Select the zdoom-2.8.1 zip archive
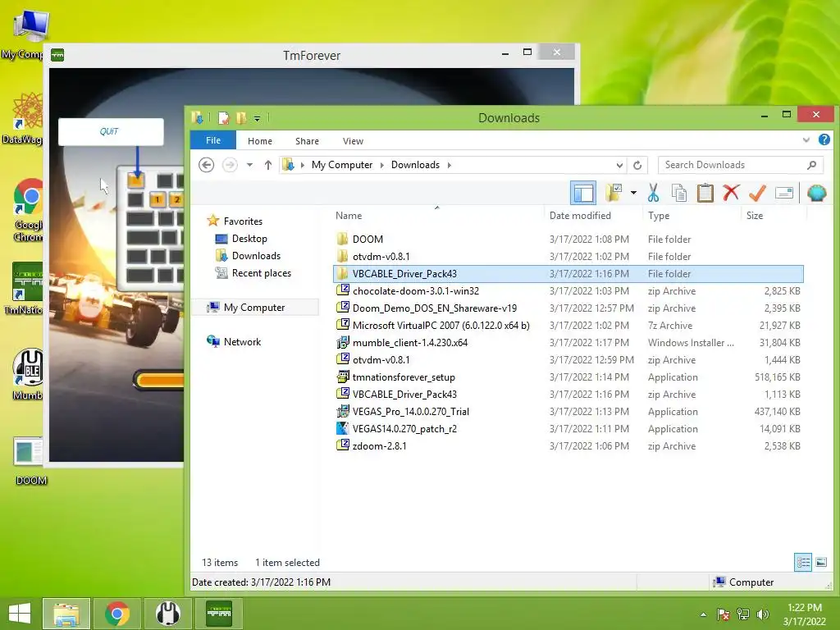Image resolution: width=840 pixels, height=630 pixels. point(568,445)
